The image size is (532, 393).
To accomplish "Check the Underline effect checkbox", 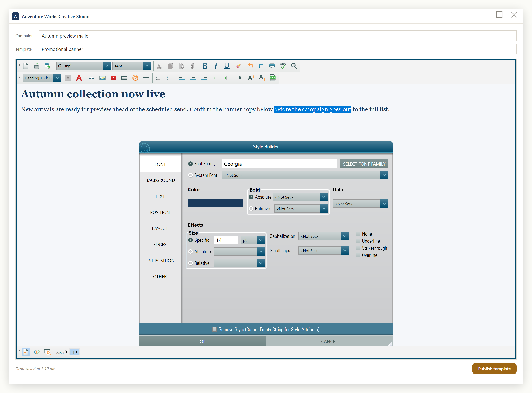I will 358,241.
